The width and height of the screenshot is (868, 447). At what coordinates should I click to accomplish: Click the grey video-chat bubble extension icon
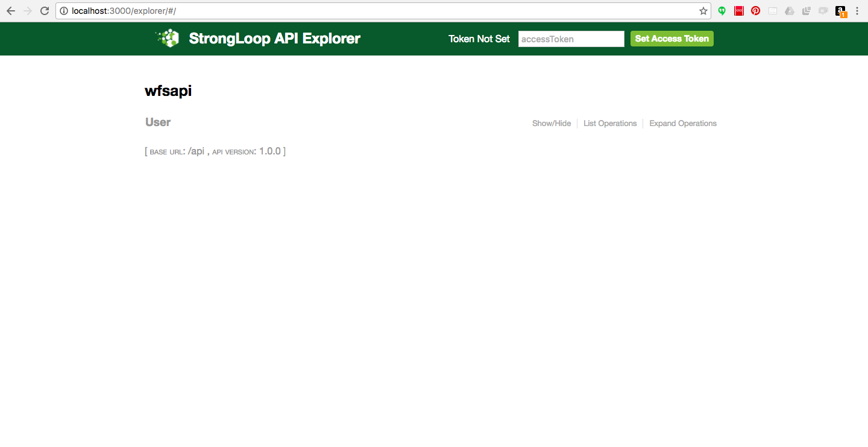[823, 11]
